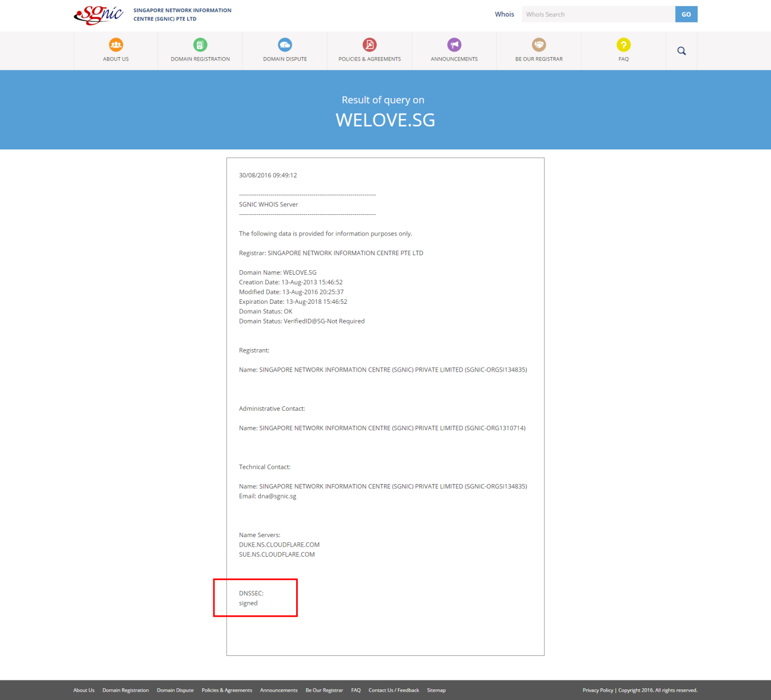Viewport: 771px width, 700px height.
Task: Focus the WhoIs Search input field
Action: pyautogui.click(x=599, y=15)
